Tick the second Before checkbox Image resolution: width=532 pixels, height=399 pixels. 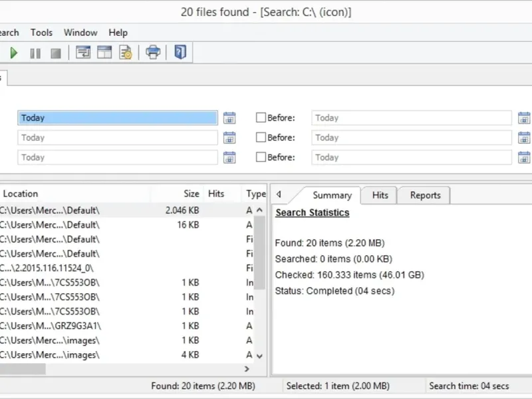tap(261, 138)
